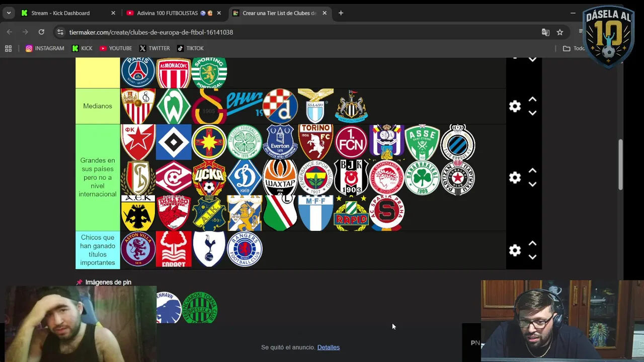Click the Beşiktaş BJK 1903 logo
644x362 pixels.
coord(351,177)
